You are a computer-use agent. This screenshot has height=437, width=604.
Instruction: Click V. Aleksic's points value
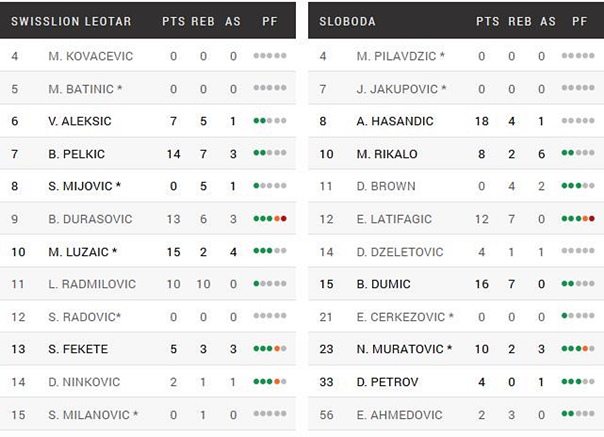(173, 121)
